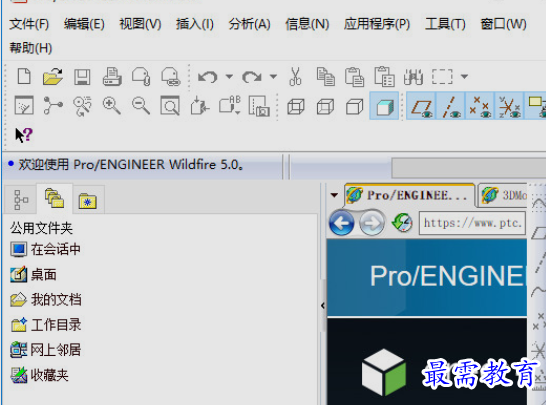Open the 工作目录 folder
This screenshot has height=405, width=546.
click(x=46, y=325)
